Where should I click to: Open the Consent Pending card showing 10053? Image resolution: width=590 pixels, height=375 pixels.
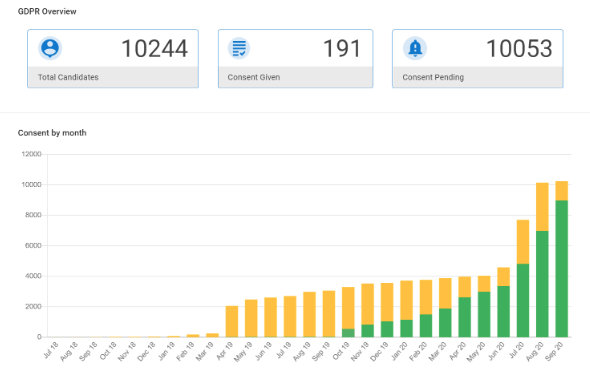pos(477,59)
